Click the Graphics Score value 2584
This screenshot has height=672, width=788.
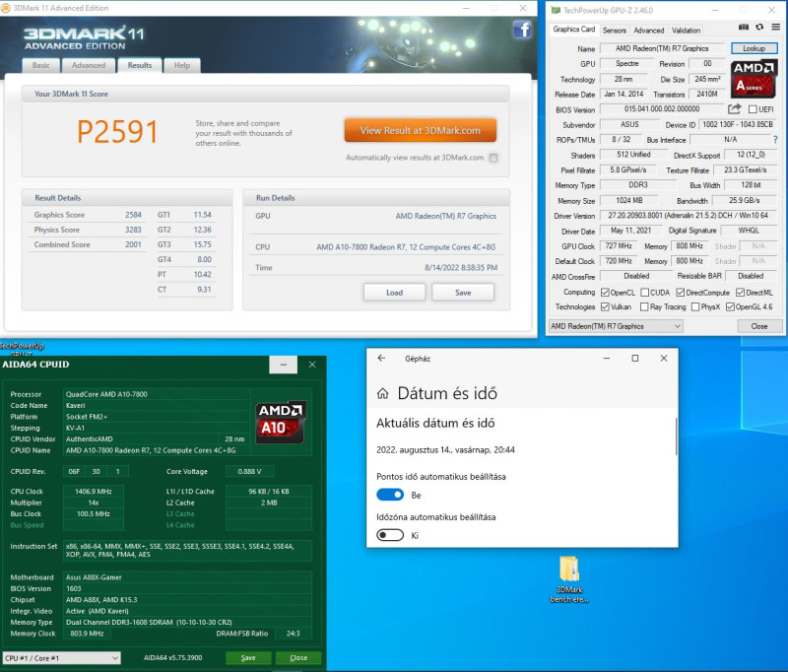133,215
